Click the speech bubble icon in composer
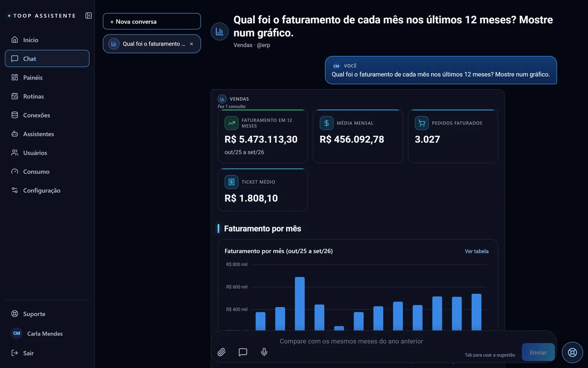 tap(243, 352)
